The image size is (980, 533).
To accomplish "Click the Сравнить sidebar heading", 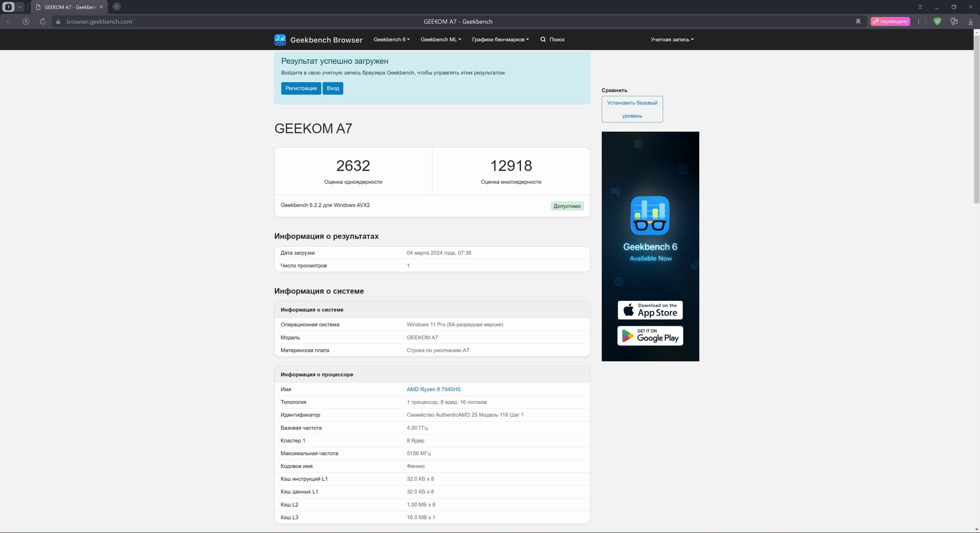I will (614, 90).
